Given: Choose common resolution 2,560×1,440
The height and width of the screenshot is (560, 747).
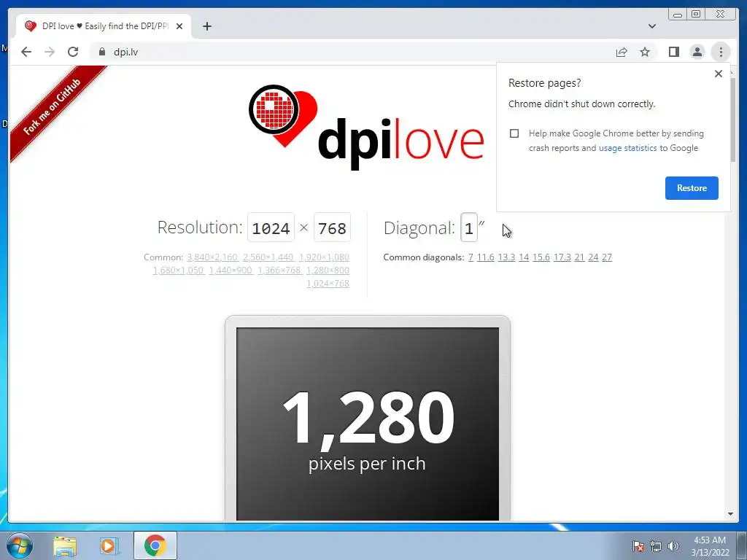Looking at the screenshot, I should (x=268, y=257).
